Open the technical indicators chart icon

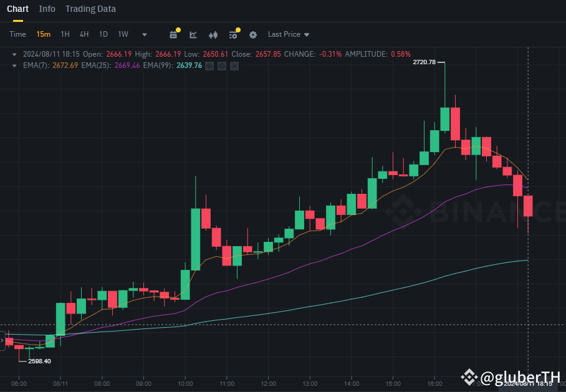193,35
